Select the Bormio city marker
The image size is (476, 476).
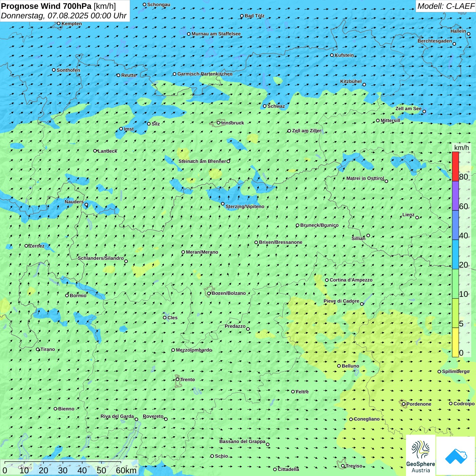[x=67, y=295]
